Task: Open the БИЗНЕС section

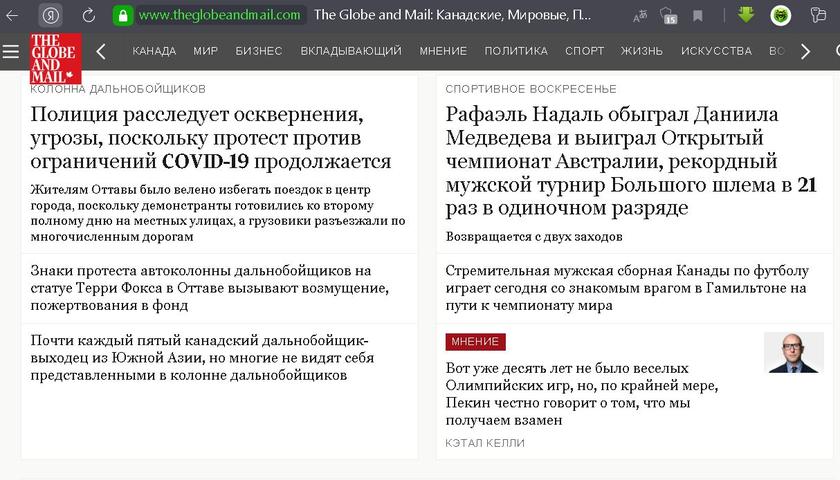Action: 259,51
